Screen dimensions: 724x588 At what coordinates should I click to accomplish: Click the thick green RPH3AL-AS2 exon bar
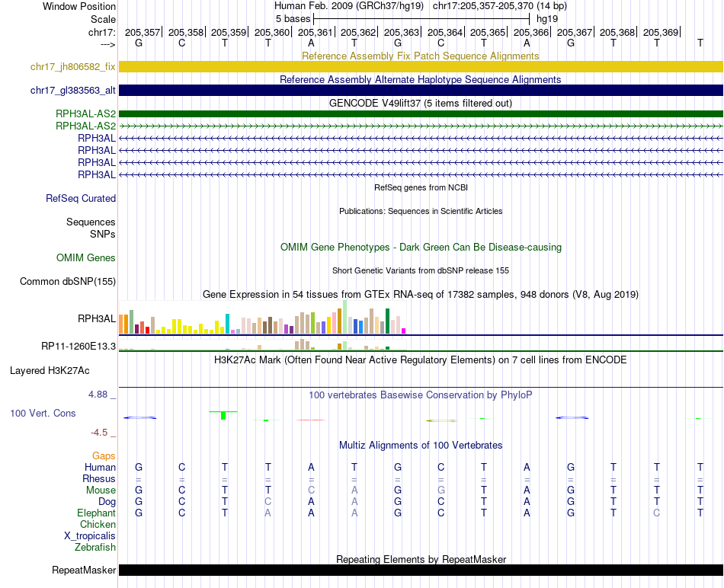point(421,113)
